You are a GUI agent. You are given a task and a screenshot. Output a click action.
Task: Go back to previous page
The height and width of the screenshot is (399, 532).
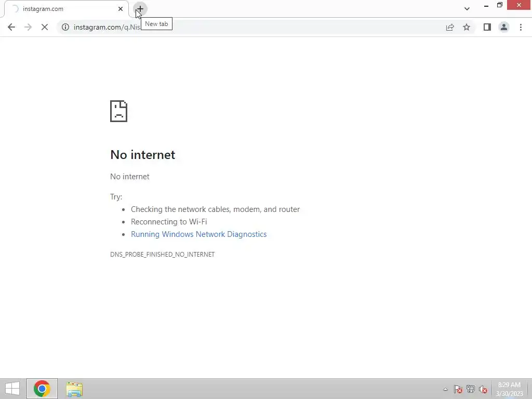click(x=11, y=27)
